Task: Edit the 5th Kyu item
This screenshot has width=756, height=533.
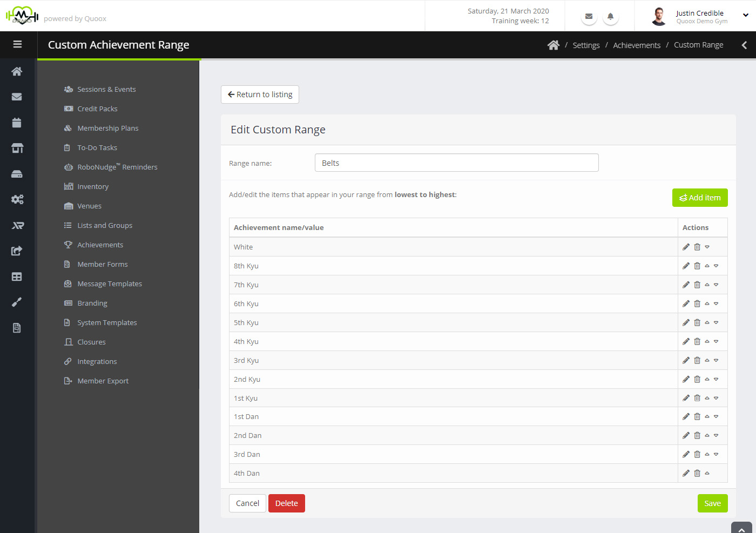Action: 686,322
